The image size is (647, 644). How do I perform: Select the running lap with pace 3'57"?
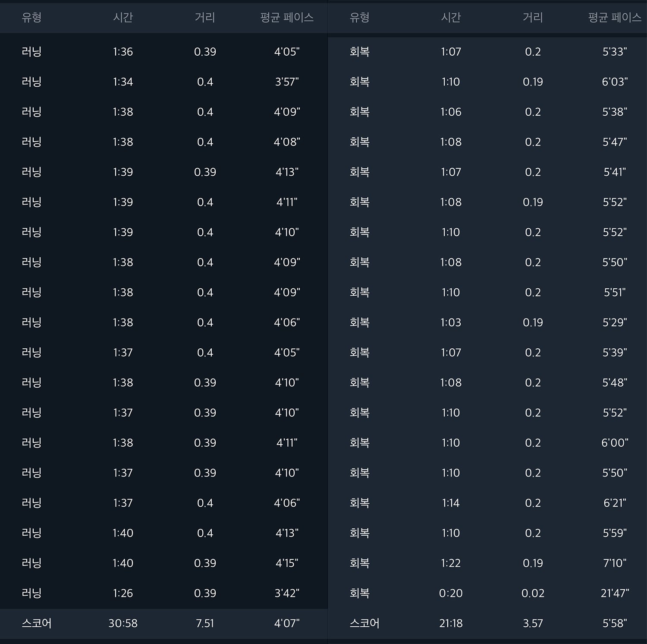164,82
